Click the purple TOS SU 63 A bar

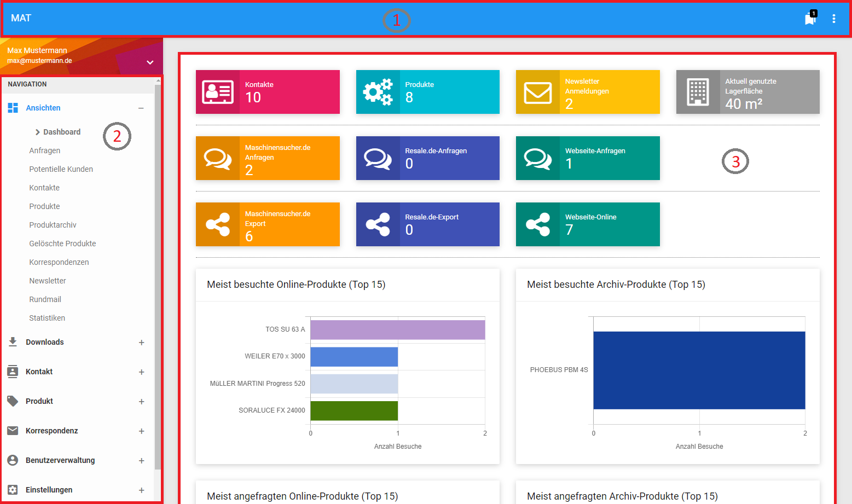[x=397, y=330]
